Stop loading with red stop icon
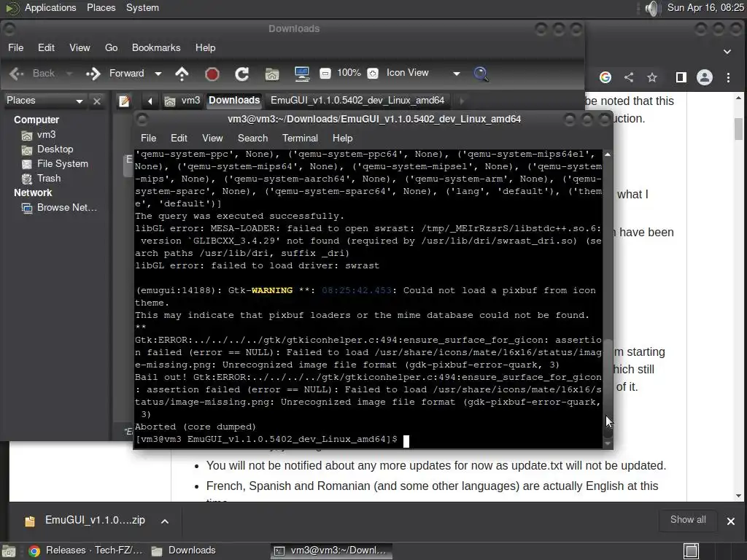747x560 pixels. pos(212,74)
